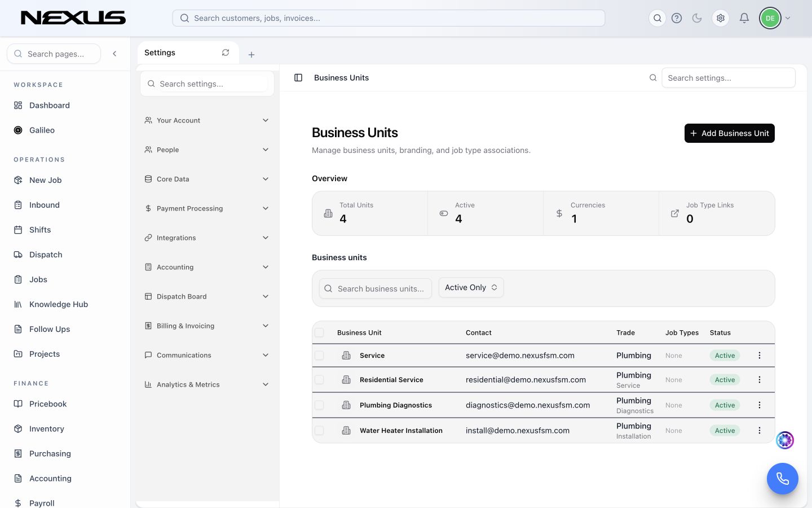Viewport: 812px width, 508px height.
Task: Expand the Analytics & Metrics section
Action: [x=207, y=384]
